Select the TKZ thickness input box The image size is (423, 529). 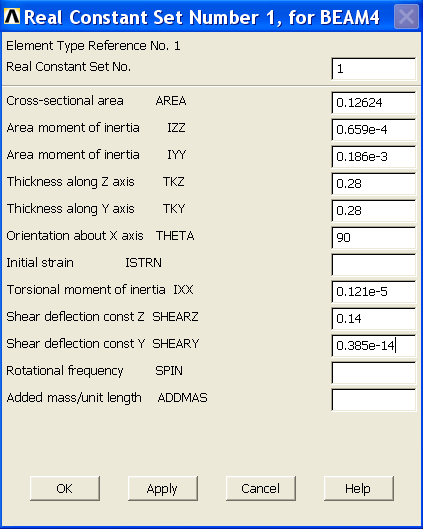(x=374, y=184)
